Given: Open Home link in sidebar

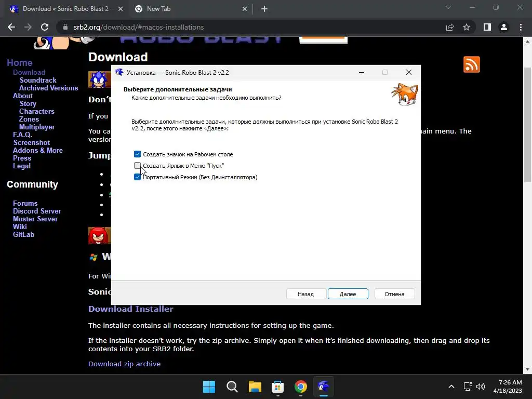Looking at the screenshot, I should pyautogui.click(x=20, y=63).
